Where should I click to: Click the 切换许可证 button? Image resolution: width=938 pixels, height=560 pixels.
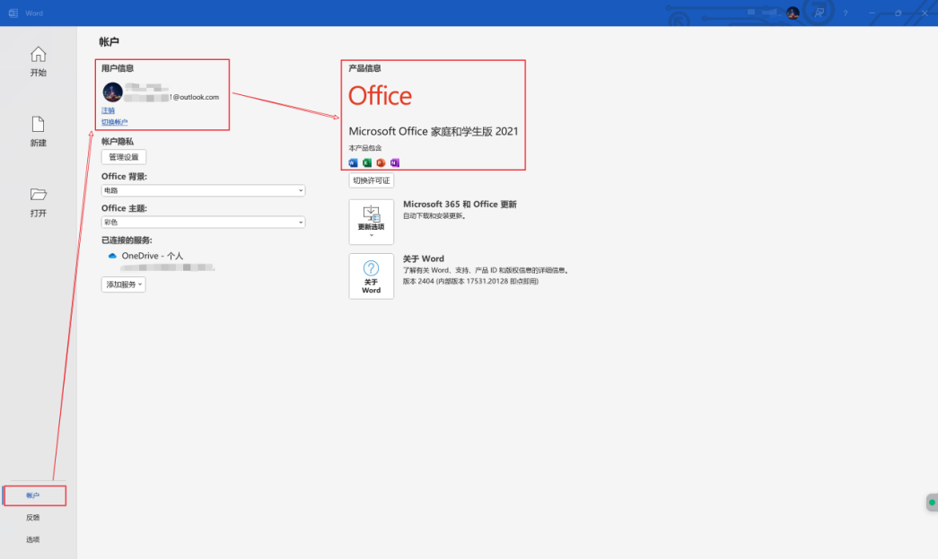pyautogui.click(x=372, y=180)
